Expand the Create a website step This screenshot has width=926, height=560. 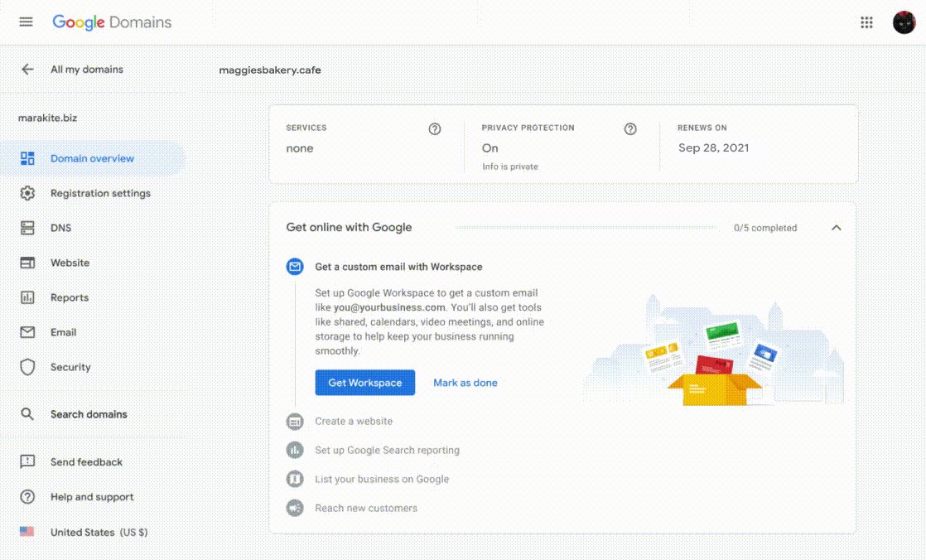354,422
